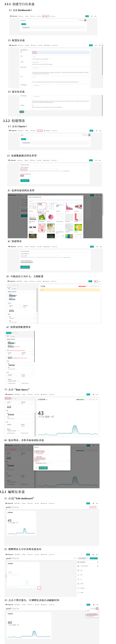Choose the Table visualization thumbnail in the dialog
Viewport: 116px width, 644px height.
[51, 206]
